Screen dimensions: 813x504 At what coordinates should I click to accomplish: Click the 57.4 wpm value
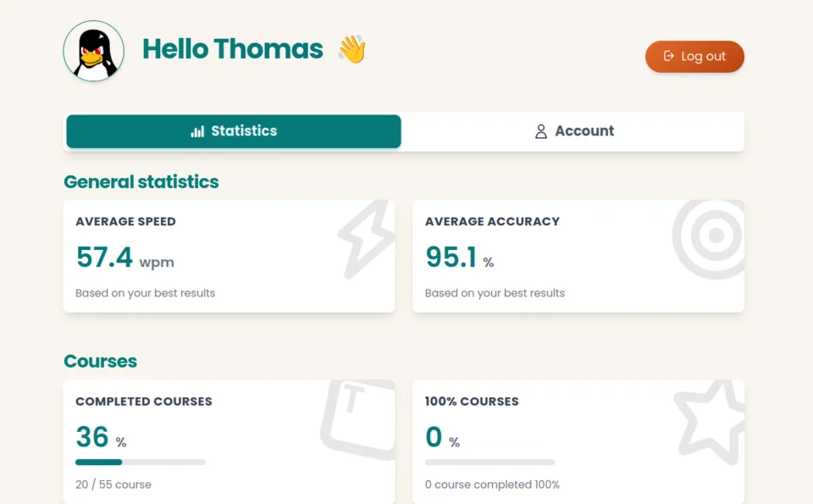click(x=124, y=258)
